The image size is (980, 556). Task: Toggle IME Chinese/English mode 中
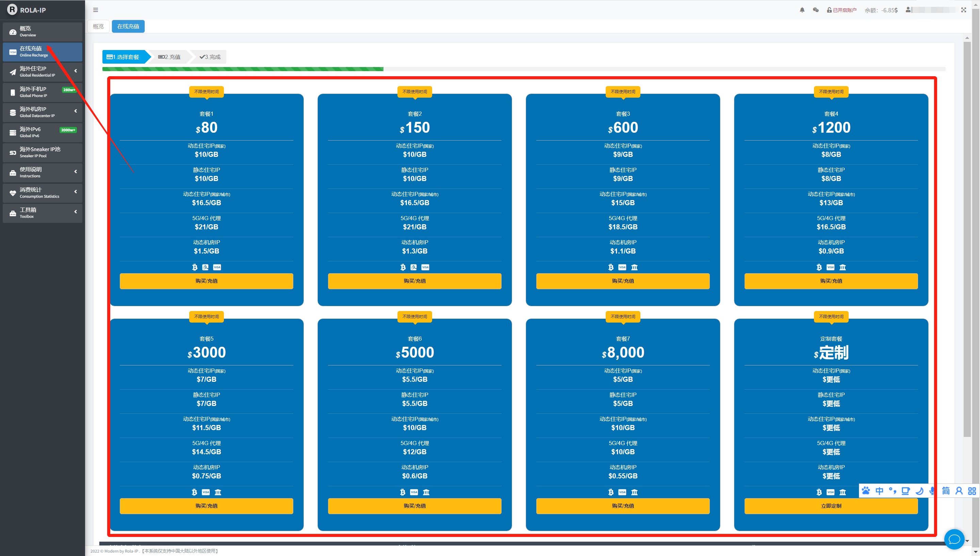tap(879, 491)
